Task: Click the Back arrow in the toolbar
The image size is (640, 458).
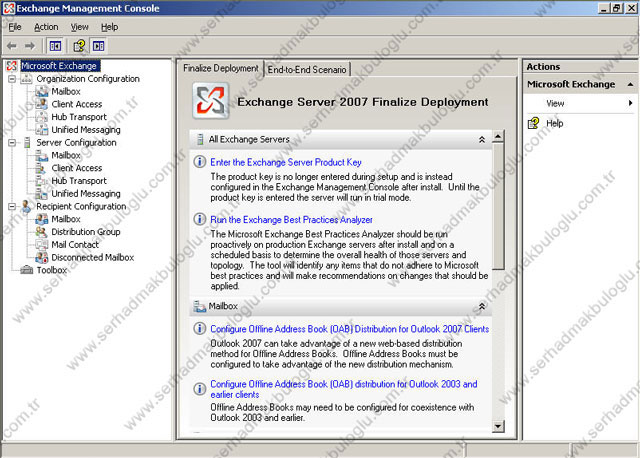Action: [x=12, y=45]
